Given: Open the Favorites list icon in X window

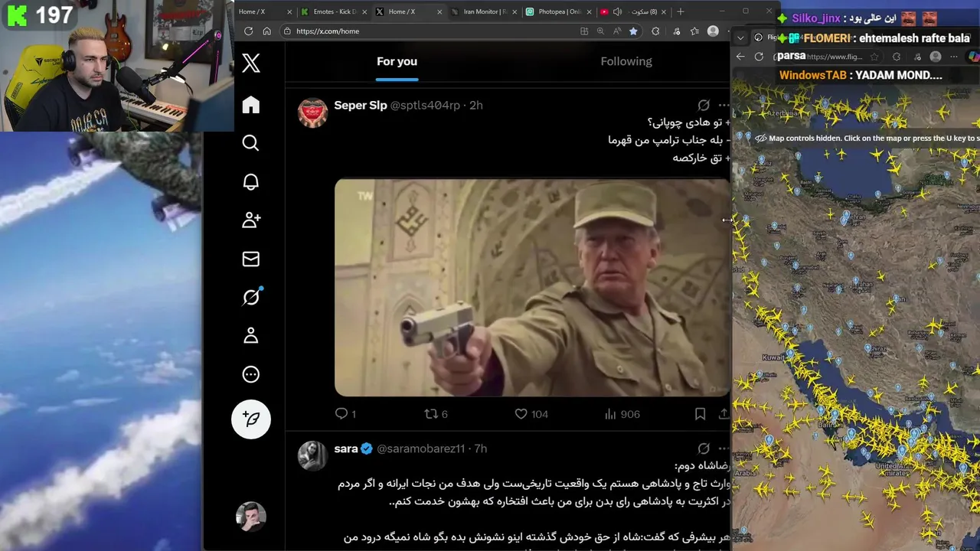Looking at the screenshot, I should tap(694, 31).
